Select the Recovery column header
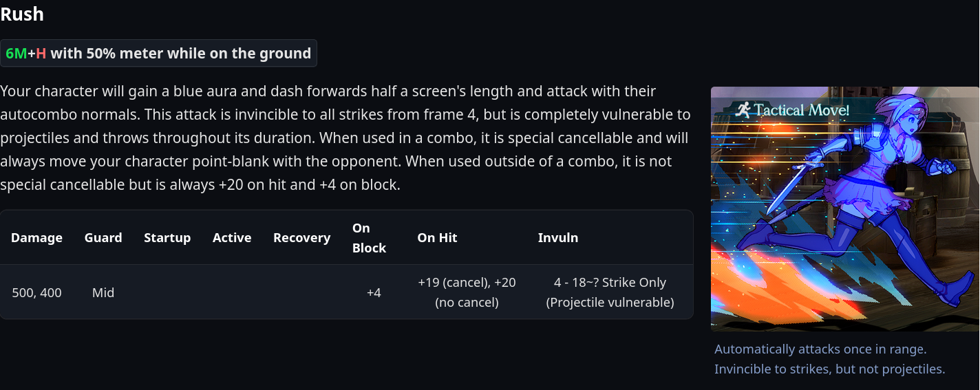The width and height of the screenshot is (980, 390). (x=301, y=238)
